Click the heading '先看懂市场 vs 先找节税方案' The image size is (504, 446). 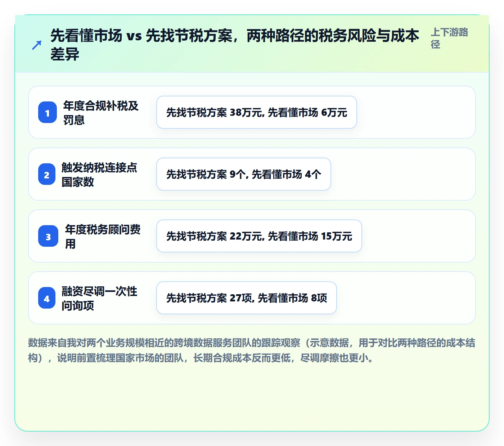(235, 45)
